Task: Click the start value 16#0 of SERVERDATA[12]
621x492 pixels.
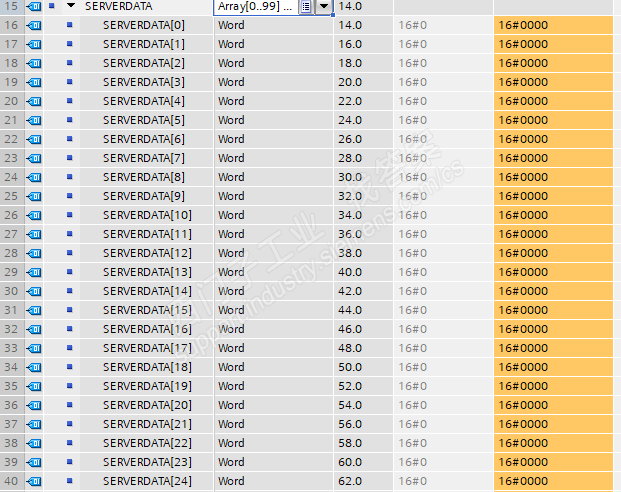Action: pos(413,254)
